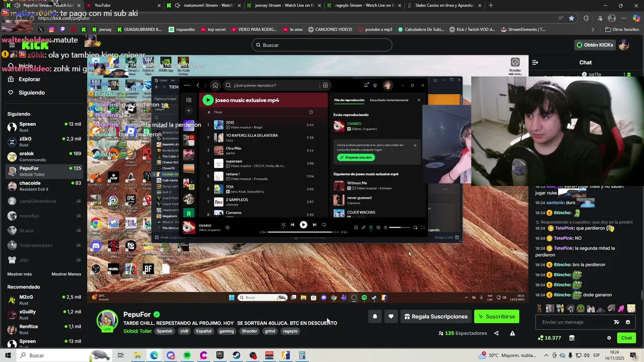Open chacoide Resident Evil 4 channel

pyautogui.click(x=44, y=186)
